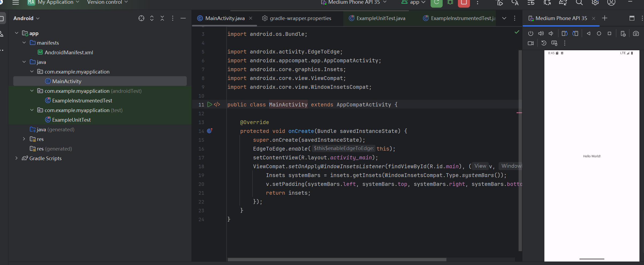
Task: Close the Medium Phone API 35 emulator tab
Action: click(x=594, y=18)
